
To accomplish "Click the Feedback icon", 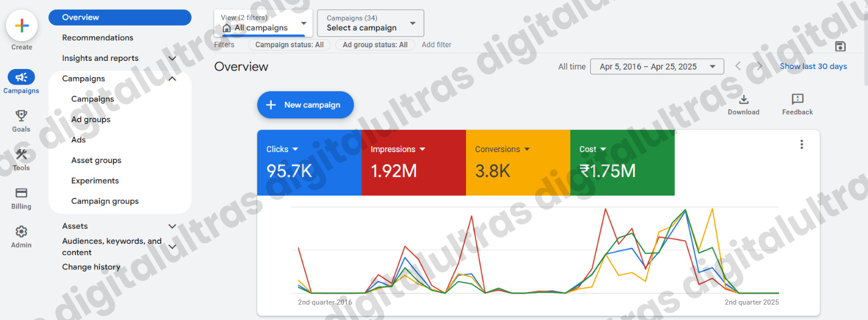I will pos(797,99).
